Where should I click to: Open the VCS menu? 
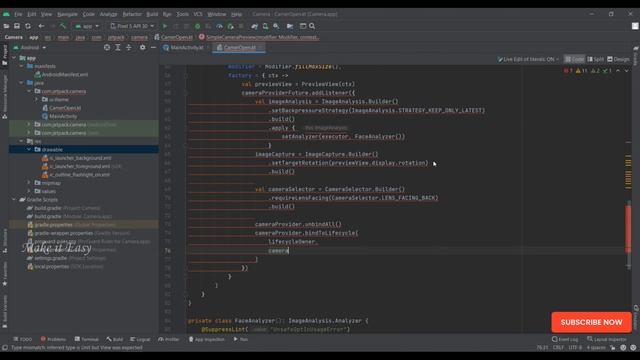(198, 14)
